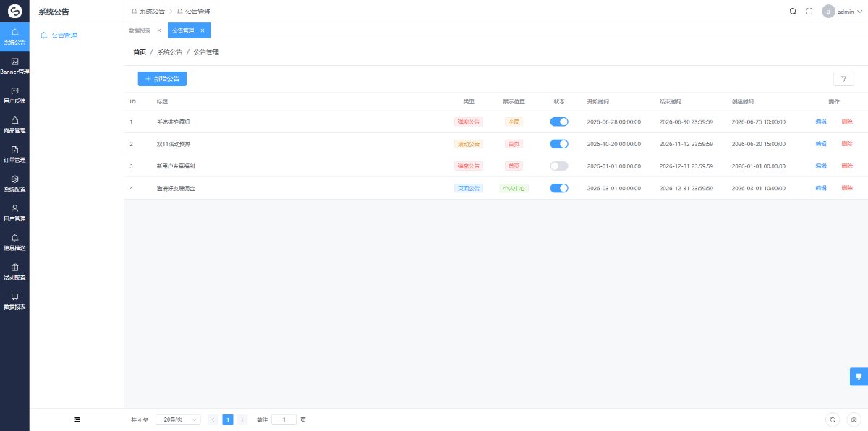Turn off the status switch for 双11活动预热

(559, 144)
